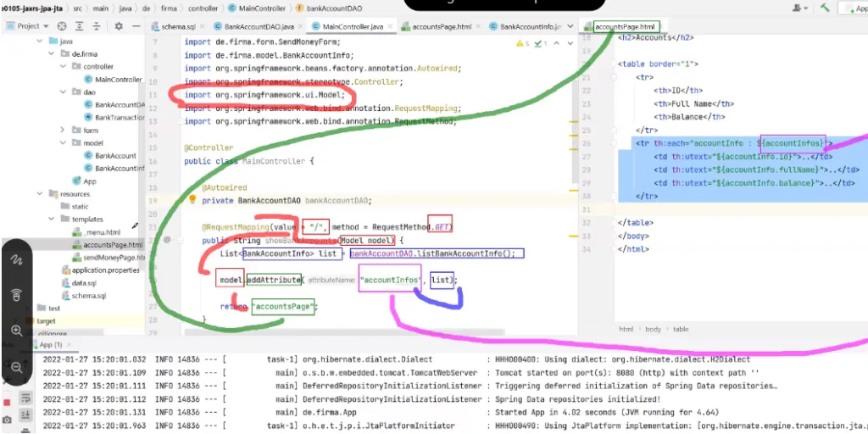
Task: Click 'table' in HTML editor breadcrumb
Action: click(x=681, y=329)
